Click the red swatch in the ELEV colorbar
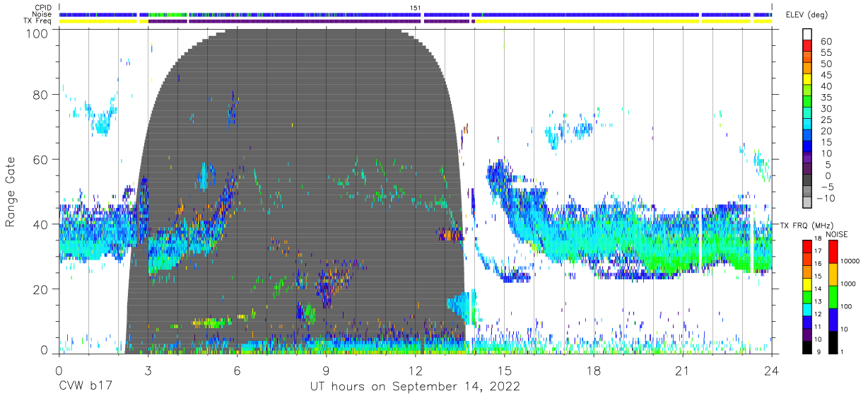Screen dimensions: 868x401 (x=807, y=45)
